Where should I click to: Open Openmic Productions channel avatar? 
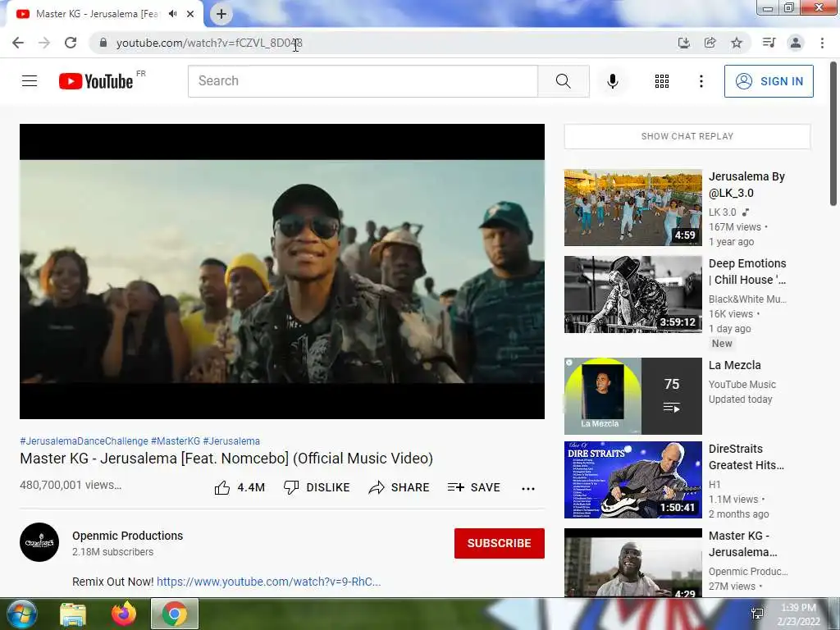pyautogui.click(x=39, y=542)
